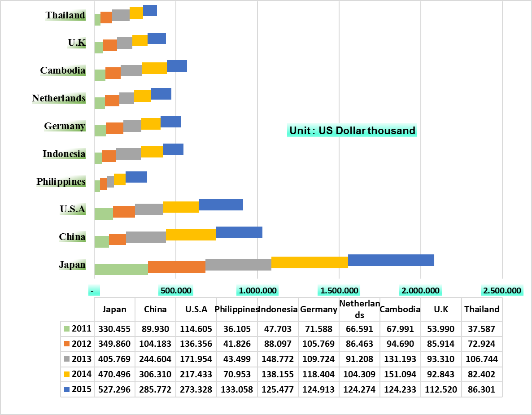
Task: Click the 2011 green legend swatch
Action: click(x=68, y=329)
